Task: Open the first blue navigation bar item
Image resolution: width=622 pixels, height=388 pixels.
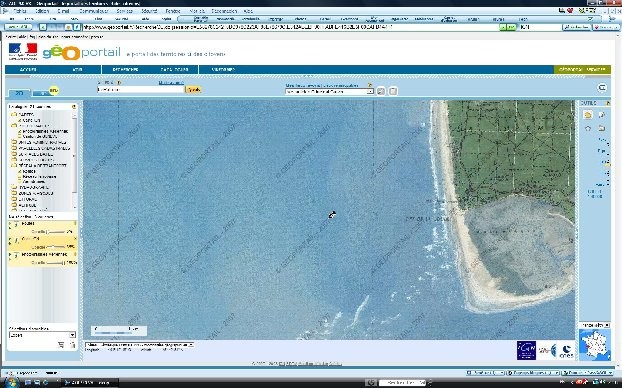Action: [28, 69]
